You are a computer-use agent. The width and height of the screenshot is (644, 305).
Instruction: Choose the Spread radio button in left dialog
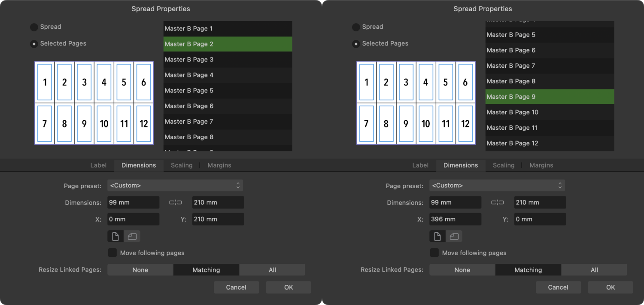click(x=34, y=27)
